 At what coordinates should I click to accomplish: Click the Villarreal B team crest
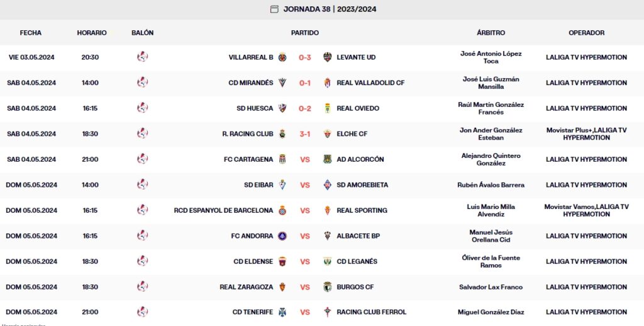click(x=282, y=57)
